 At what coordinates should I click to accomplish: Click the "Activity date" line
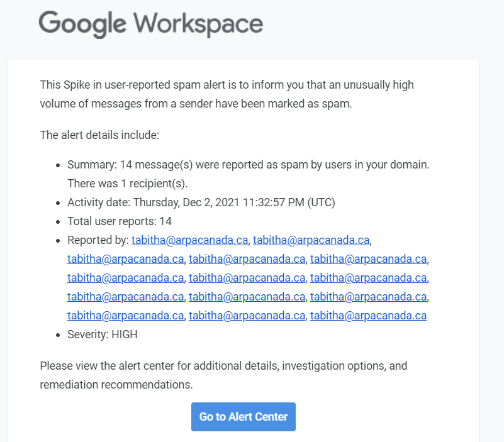point(201,202)
